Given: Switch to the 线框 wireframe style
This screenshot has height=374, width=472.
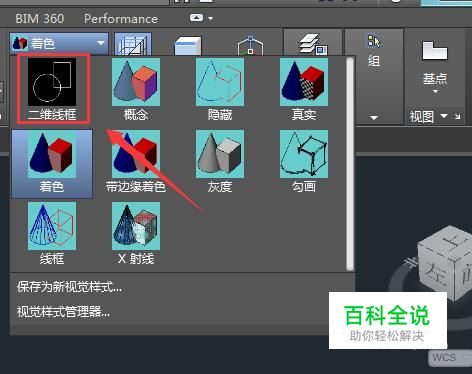Looking at the screenshot, I should [x=52, y=233].
